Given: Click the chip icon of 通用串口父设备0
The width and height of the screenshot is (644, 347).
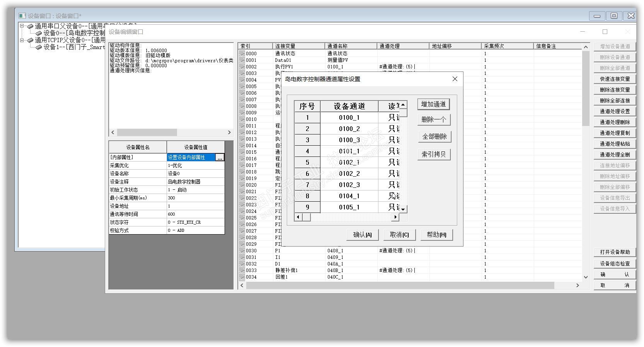Looking at the screenshot, I should (x=30, y=26).
